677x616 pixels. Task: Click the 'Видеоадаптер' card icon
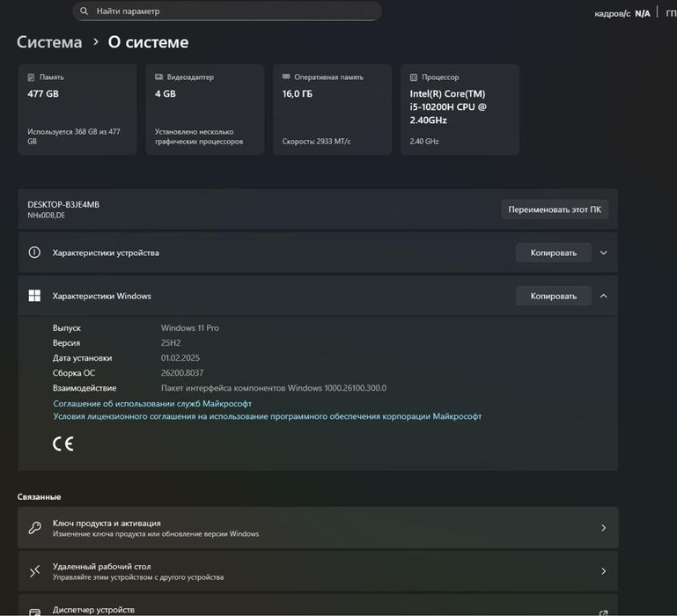[x=158, y=77]
